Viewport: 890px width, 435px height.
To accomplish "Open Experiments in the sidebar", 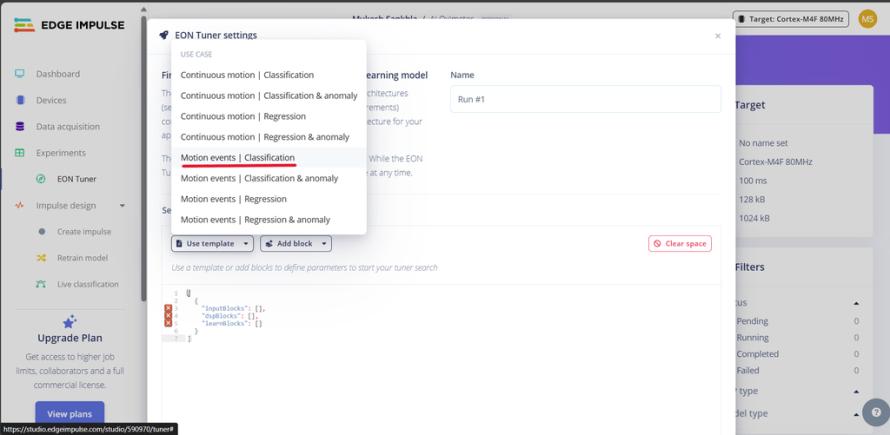I will tap(61, 153).
